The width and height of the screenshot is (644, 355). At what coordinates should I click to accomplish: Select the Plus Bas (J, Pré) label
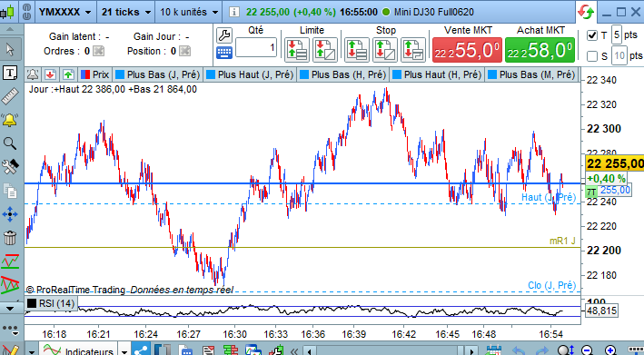tap(158, 74)
